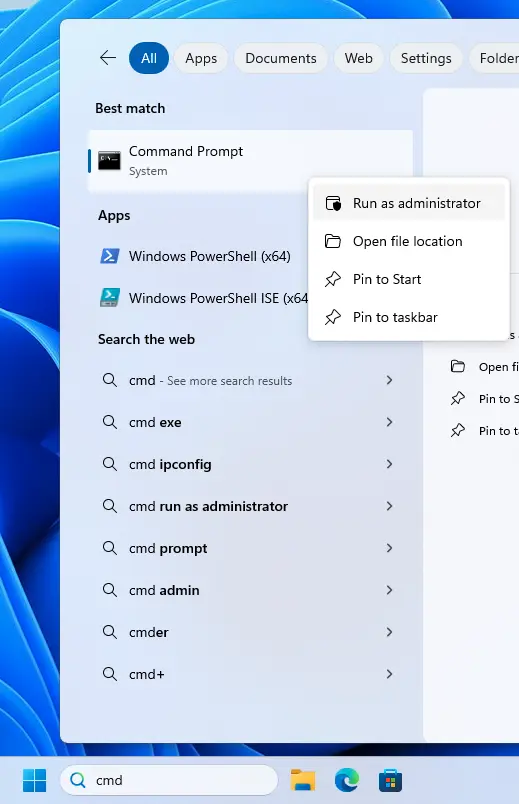Click the search icon beside 'cmd exe'
519x804 pixels.
[x=110, y=423]
